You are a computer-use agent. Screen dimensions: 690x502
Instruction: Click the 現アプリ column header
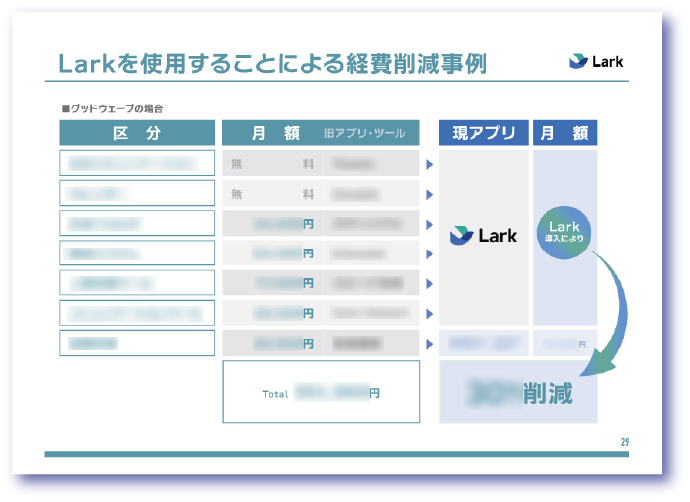coord(484,133)
